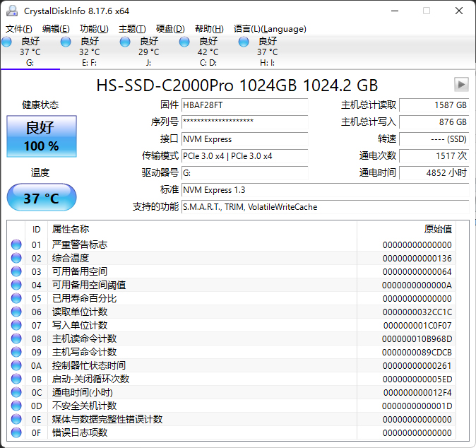Open the 帮助(H) menu
The height and width of the screenshot is (448, 476).
(x=209, y=29)
